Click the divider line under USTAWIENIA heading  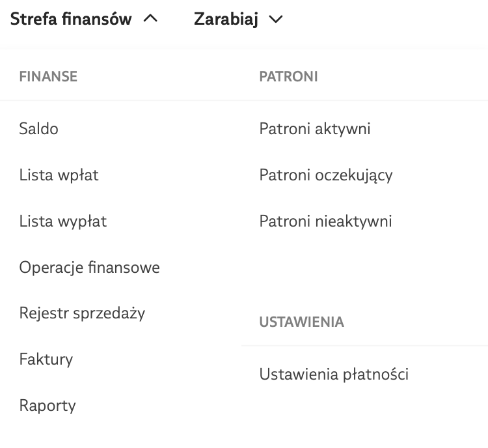coord(364,346)
